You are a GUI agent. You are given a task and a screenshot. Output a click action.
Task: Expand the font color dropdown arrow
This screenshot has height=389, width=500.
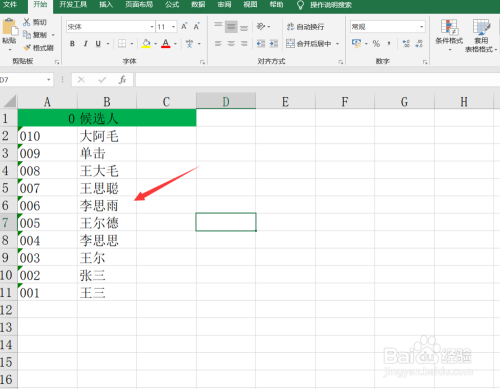[x=175, y=44]
